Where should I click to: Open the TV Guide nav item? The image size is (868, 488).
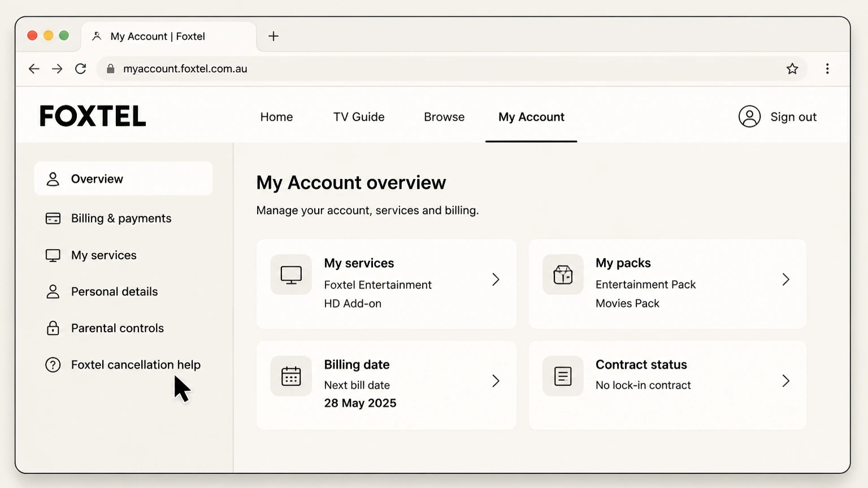tap(359, 117)
